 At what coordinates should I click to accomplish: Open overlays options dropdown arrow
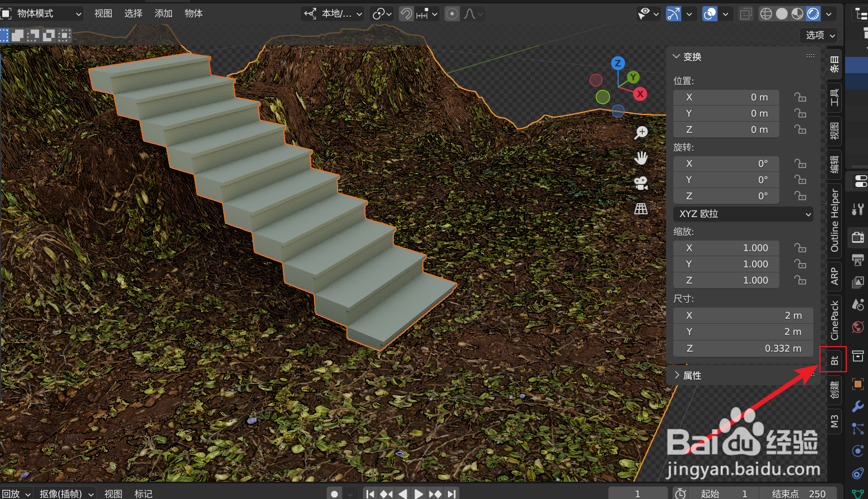[725, 14]
